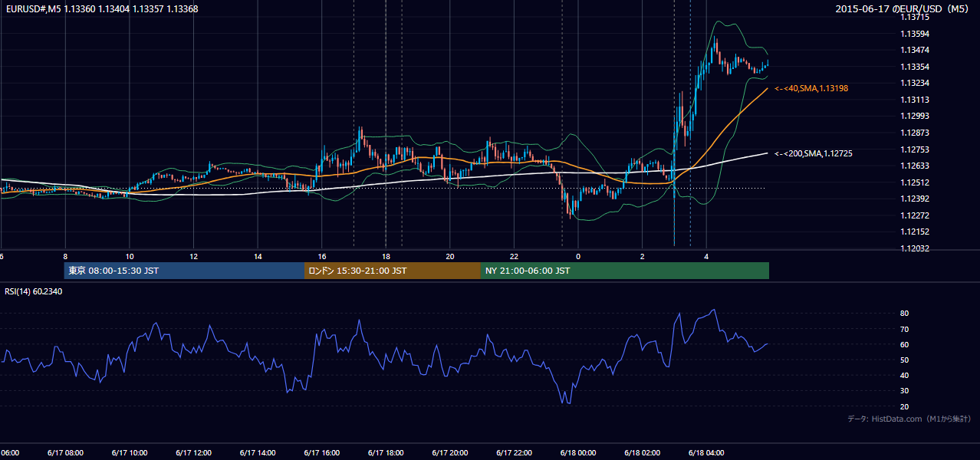The image size is (980, 460).
Task: Click the 6/18 04:00 bottom time label
Action: [x=706, y=453]
